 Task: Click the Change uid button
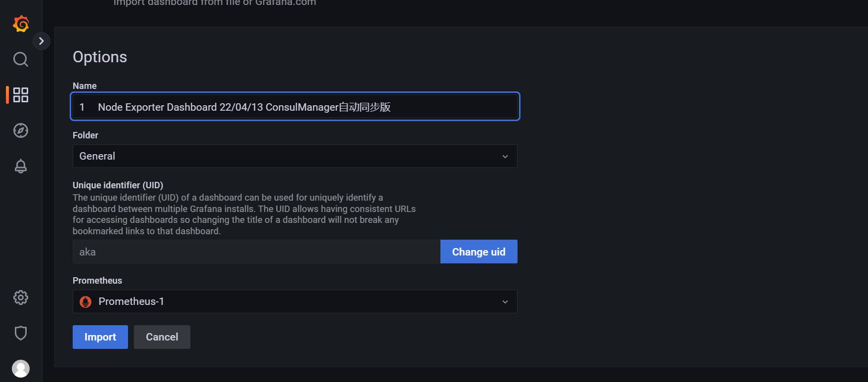coord(478,252)
